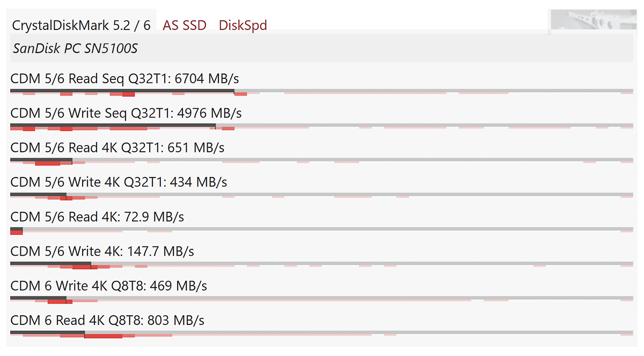Image resolution: width=644 pixels, height=356 pixels.
Task: Select the Write 4K 147.7 MB/s label
Action: 102,251
